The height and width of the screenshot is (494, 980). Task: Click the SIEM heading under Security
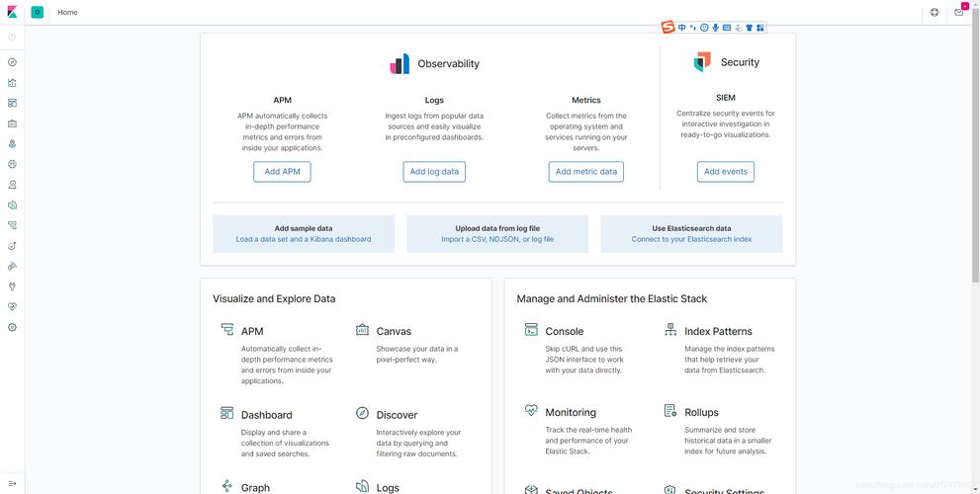click(726, 98)
